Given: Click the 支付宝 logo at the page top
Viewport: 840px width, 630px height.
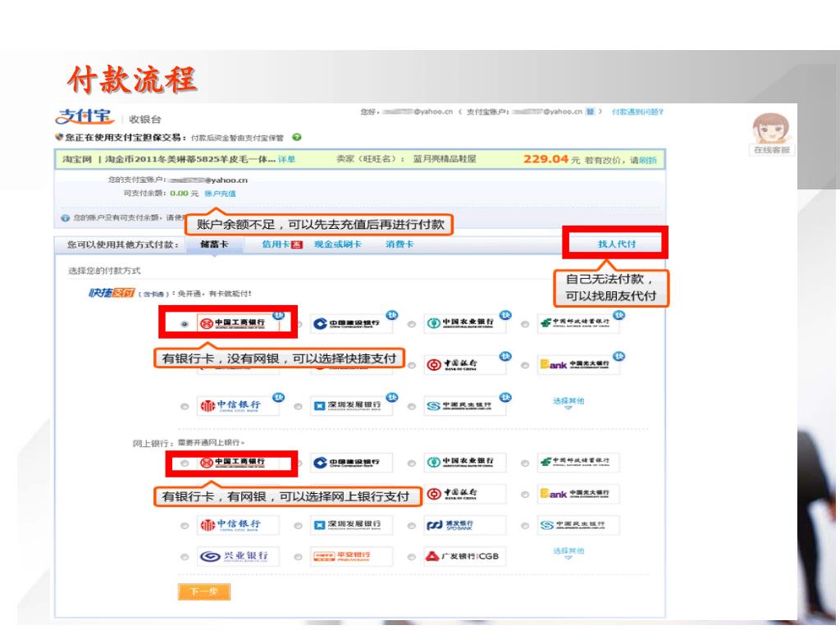Looking at the screenshot, I should 84,116.
